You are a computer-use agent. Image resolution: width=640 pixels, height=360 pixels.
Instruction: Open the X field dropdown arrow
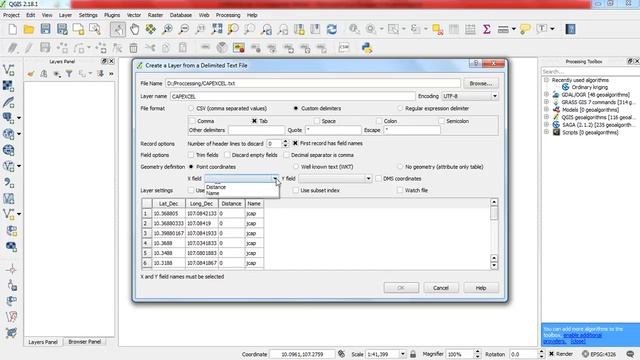275,179
